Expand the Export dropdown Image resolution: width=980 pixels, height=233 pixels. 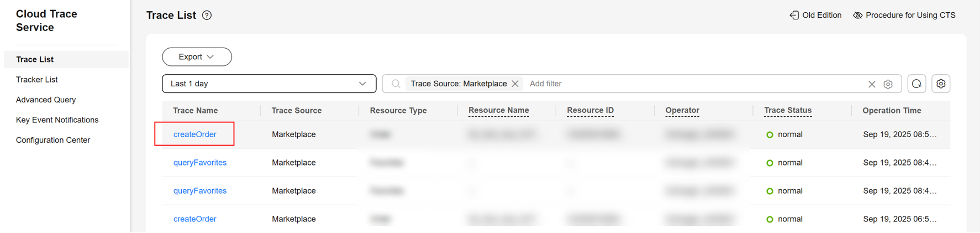197,57
